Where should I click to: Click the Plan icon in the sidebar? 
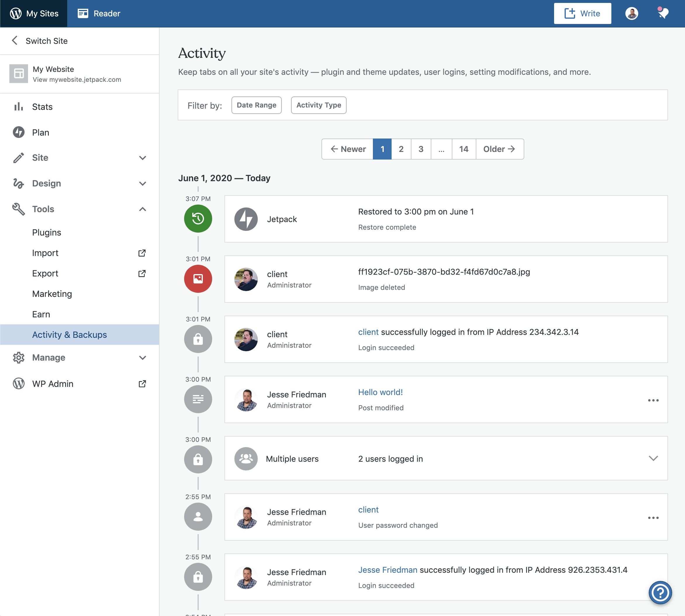click(19, 132)
